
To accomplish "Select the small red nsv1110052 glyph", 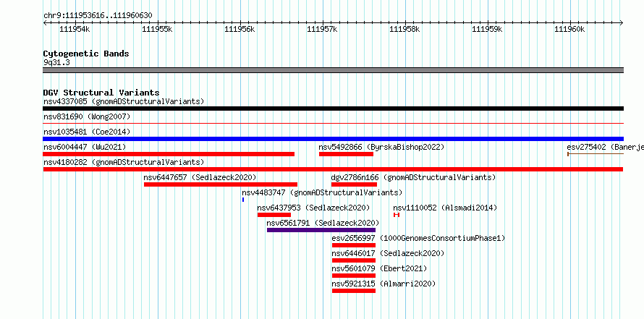I will pos(397,215).
